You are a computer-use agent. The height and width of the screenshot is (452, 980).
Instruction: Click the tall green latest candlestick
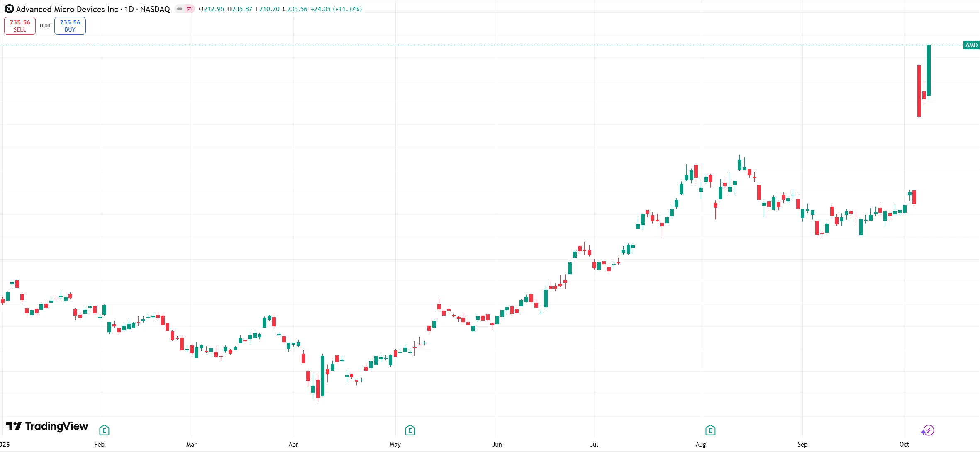pos(929,70)
